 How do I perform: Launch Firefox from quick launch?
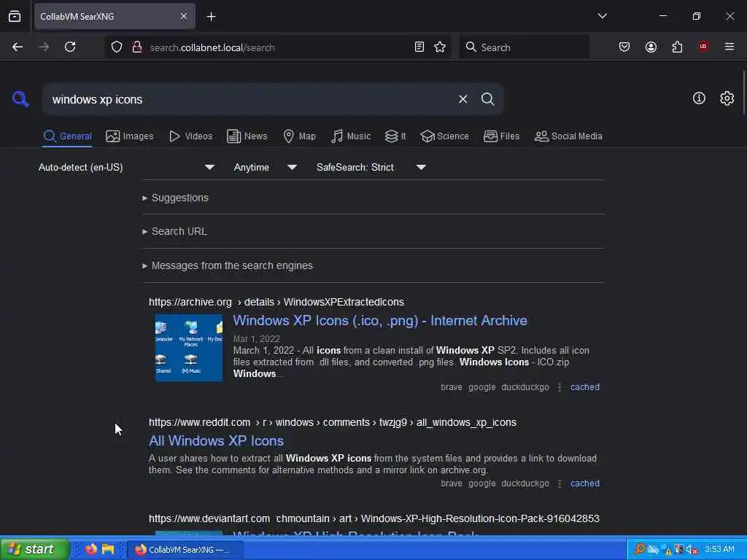click(x=90, y=549)
